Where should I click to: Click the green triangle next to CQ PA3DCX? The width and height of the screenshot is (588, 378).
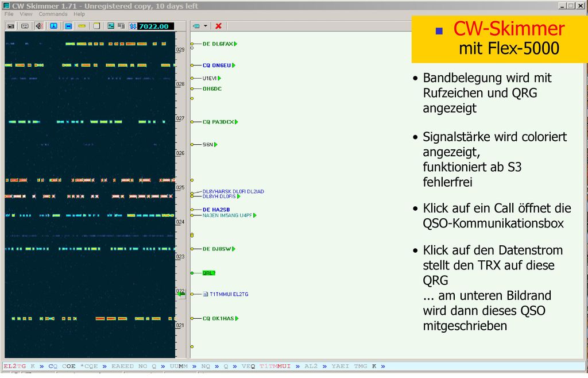click(236, 122)
